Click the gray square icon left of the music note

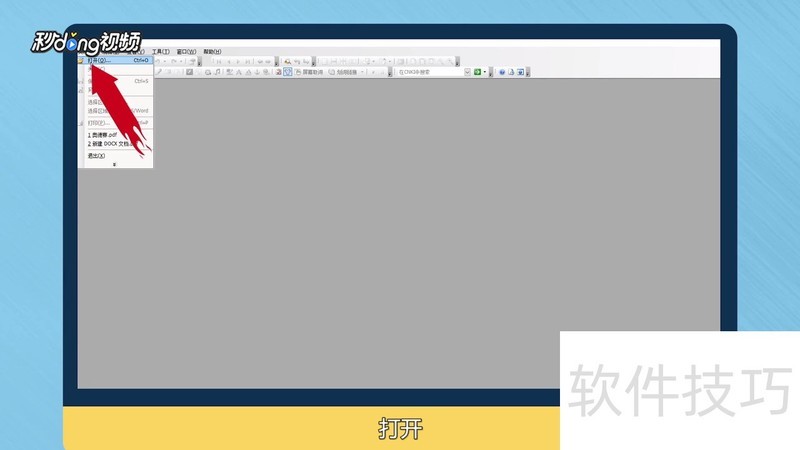pyautogui.click(x=189, y=72)
